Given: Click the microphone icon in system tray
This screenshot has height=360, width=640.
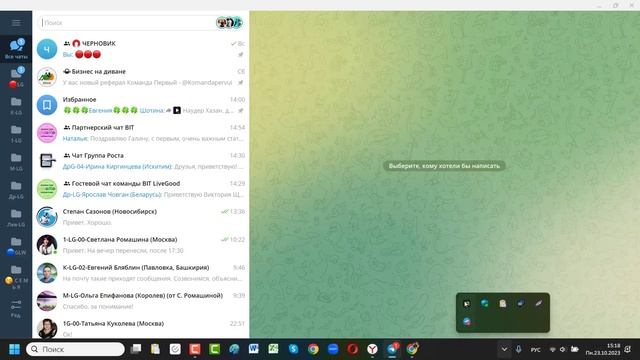Looking at the screenshot, I should (x=518, y=349).
